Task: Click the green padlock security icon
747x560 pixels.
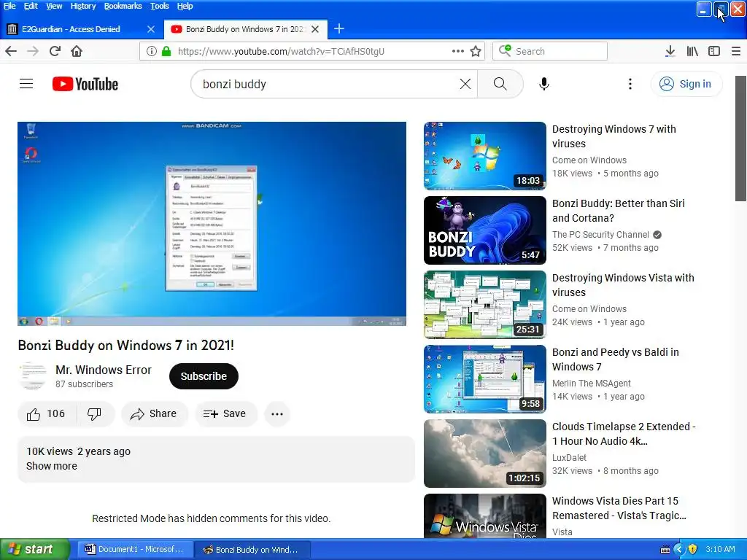Action: coord(166,51)
